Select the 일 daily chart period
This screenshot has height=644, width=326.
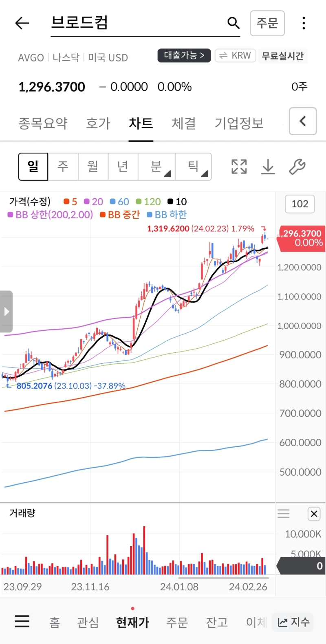pos(33,166)
